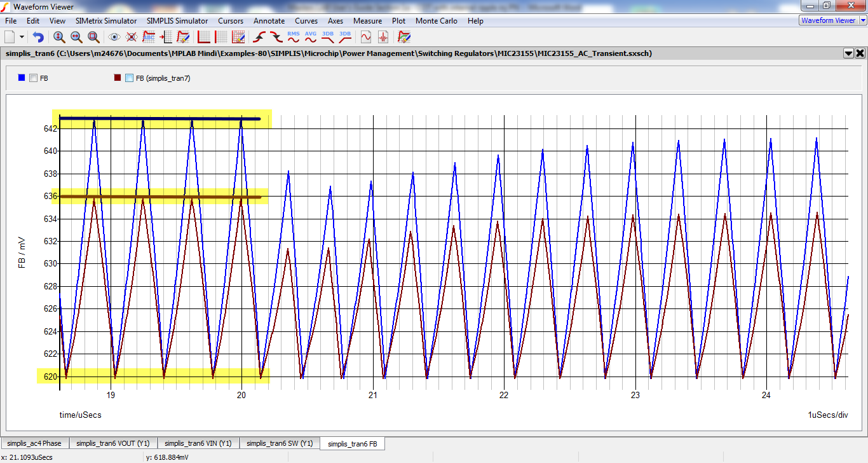Click the new grid icon

click(221, 37)
